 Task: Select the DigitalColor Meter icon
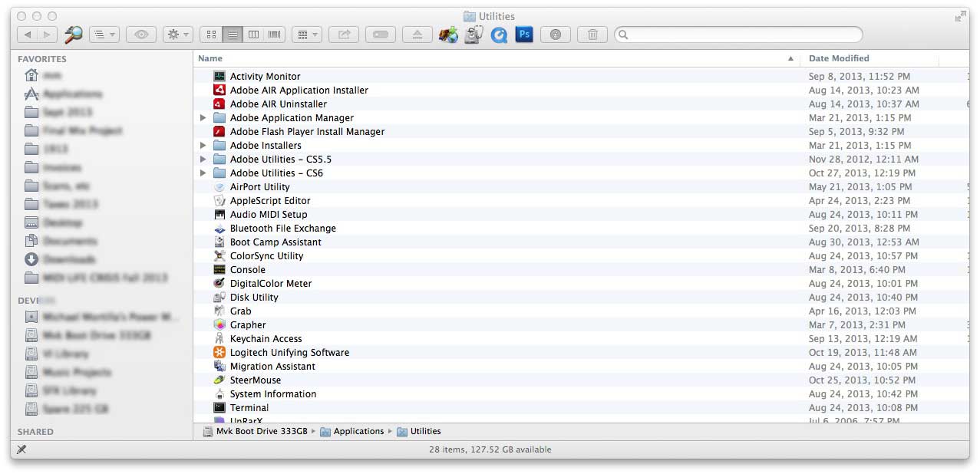pyautogui.click(x=219, y=284)
